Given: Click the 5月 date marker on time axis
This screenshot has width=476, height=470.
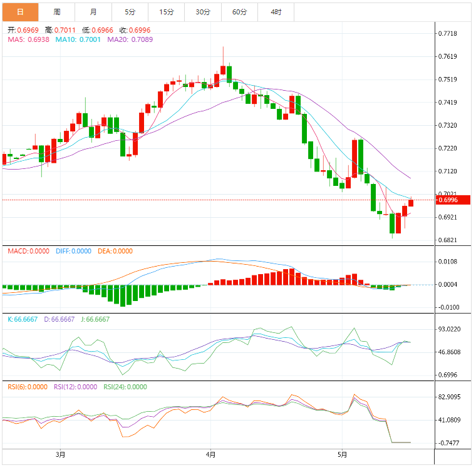Looking at the screenshot, I should pyautogui.click(x=341, y=454).
